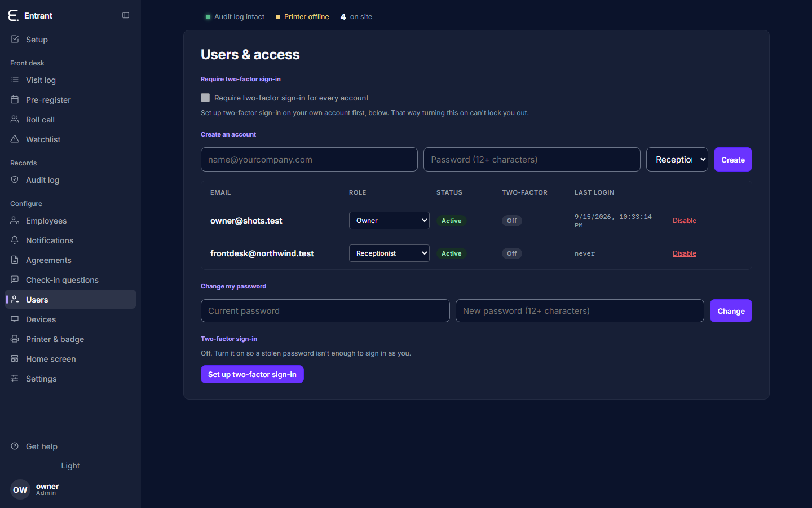Click the Setup checklist icon

pyautogui.click(x=15, y=39)
